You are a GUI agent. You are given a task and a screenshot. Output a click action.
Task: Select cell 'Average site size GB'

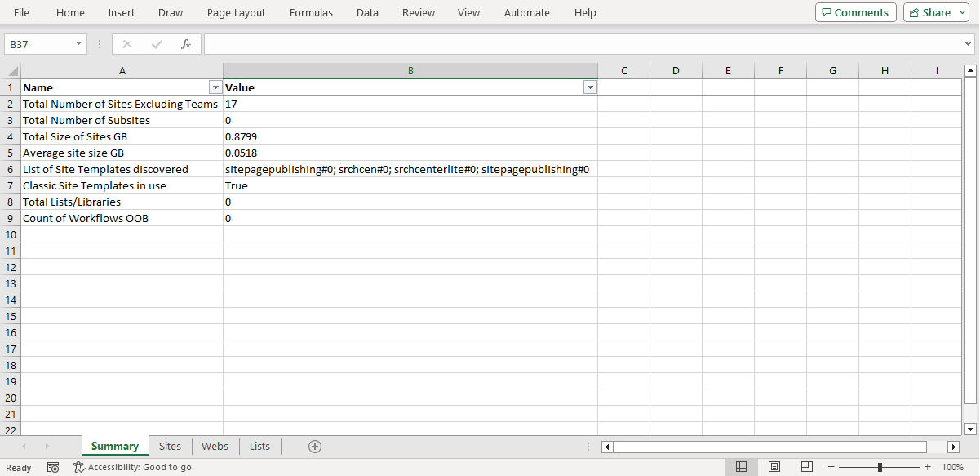coord(122,153)
